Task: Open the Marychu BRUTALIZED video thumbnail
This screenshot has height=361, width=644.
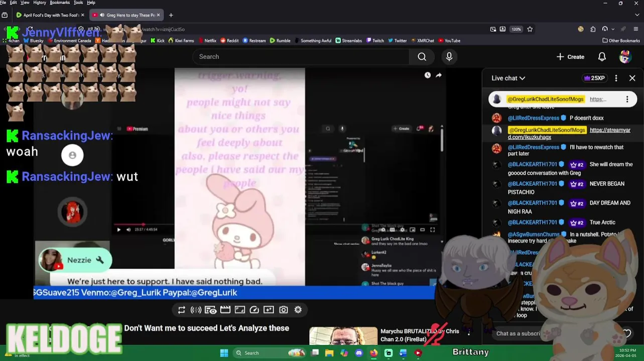Action: click(343, 336)
